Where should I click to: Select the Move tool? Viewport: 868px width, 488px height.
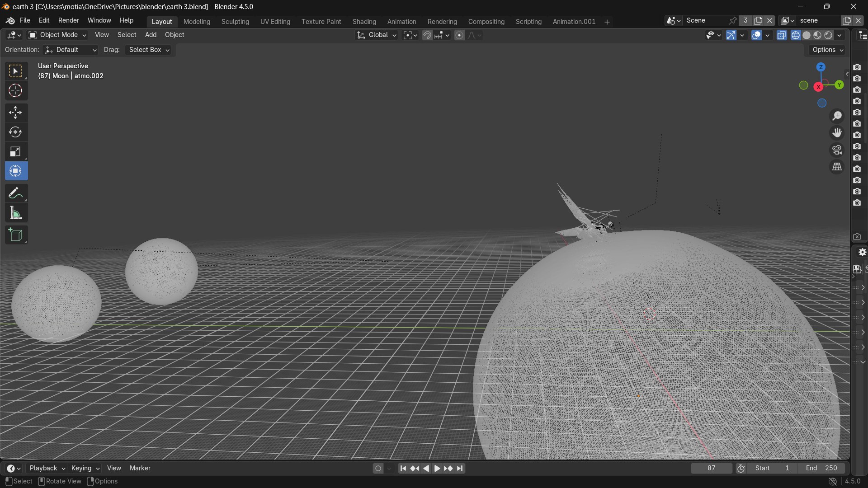tap(16, 113)
